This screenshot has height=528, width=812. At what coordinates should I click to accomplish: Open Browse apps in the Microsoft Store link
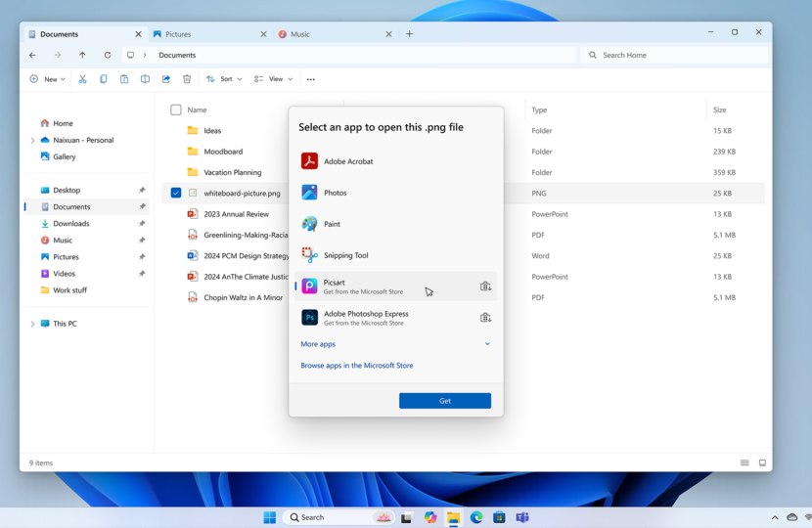tap(357, 366)
